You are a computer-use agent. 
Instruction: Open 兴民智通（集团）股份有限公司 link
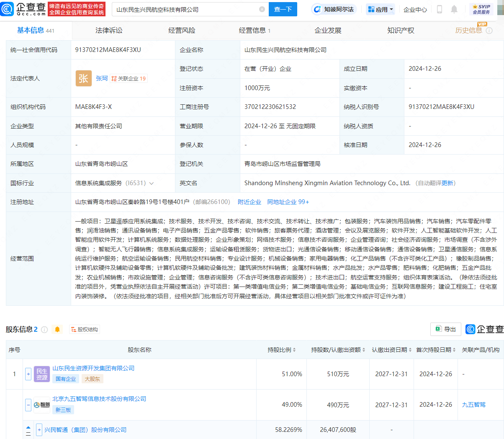pos(85,430)
